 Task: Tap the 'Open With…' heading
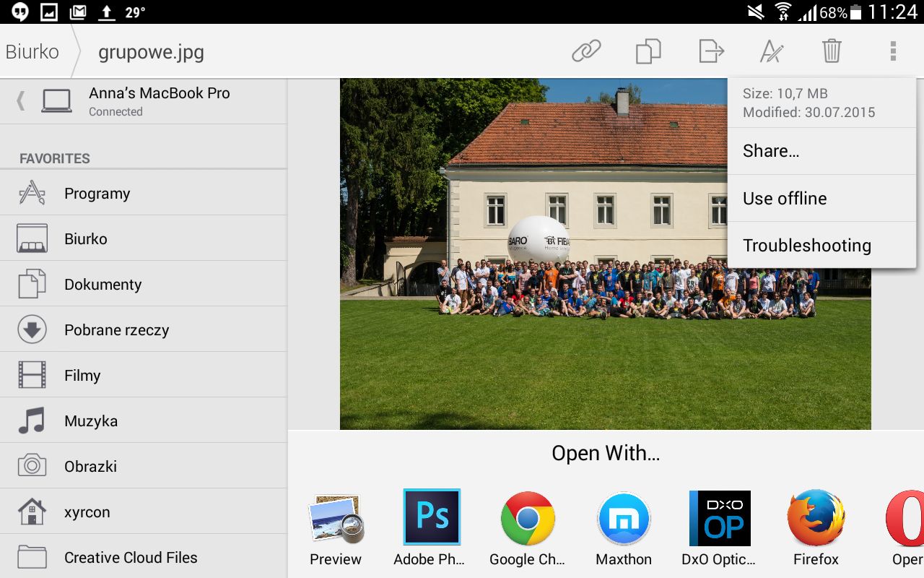(606, 453)
